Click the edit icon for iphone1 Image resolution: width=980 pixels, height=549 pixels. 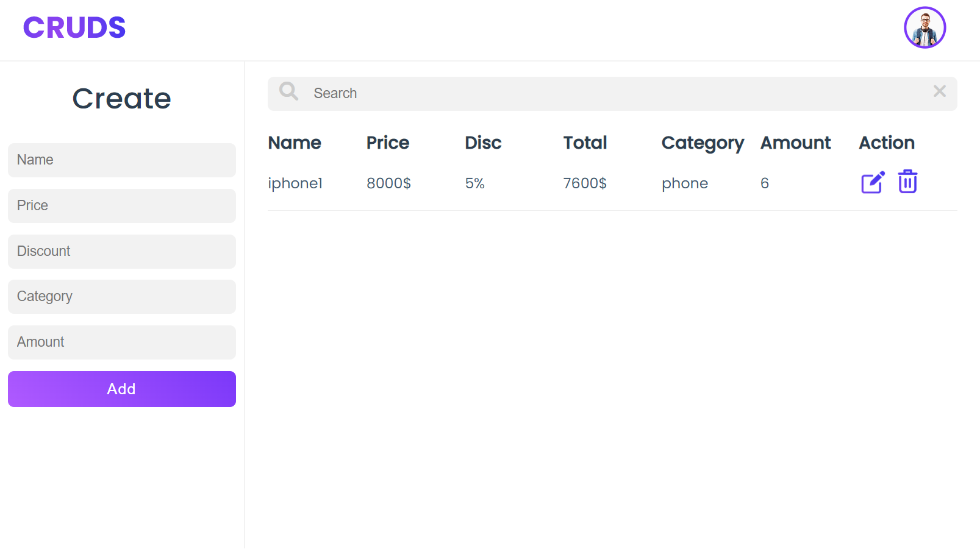coord(872,182)
